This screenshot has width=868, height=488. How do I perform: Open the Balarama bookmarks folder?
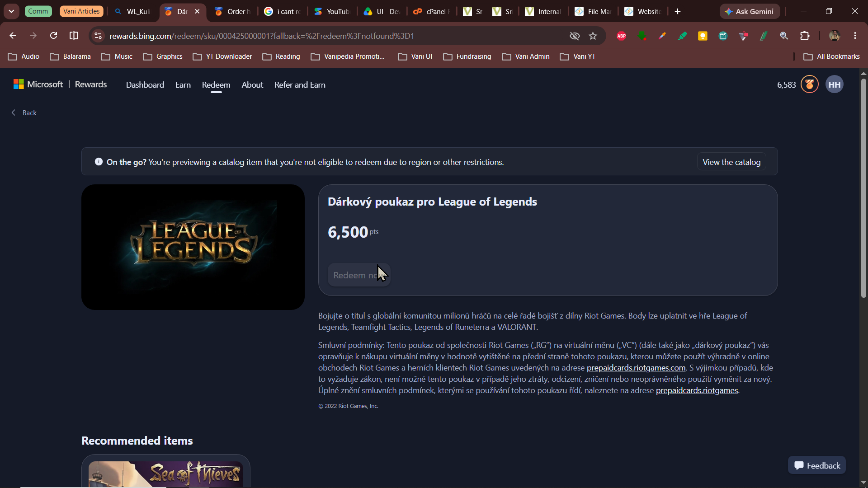(71, 56)
